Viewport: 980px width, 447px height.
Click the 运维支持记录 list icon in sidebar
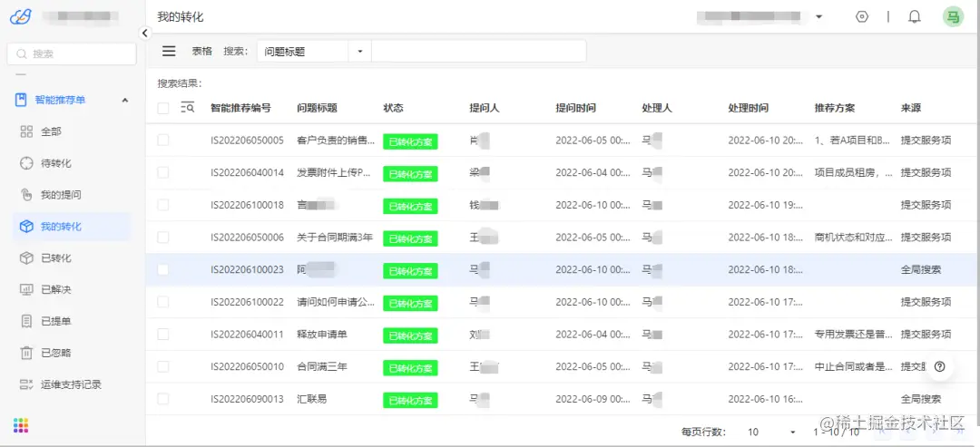coord(26,384)
